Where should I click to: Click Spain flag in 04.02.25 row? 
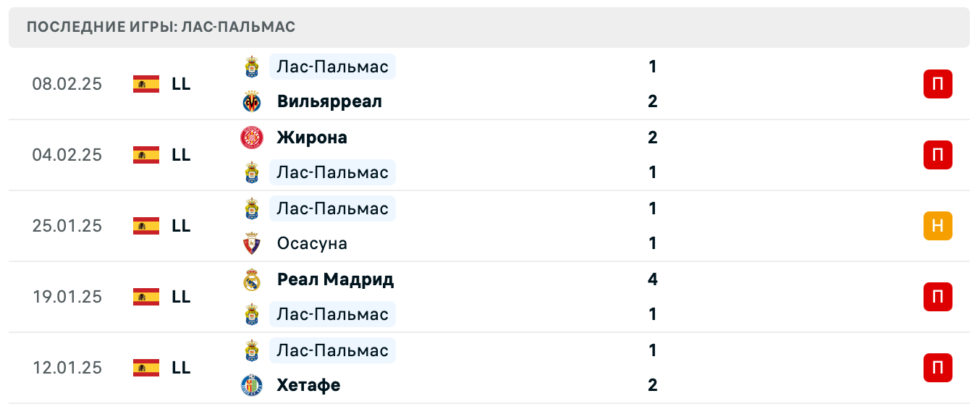coord(146,155)
